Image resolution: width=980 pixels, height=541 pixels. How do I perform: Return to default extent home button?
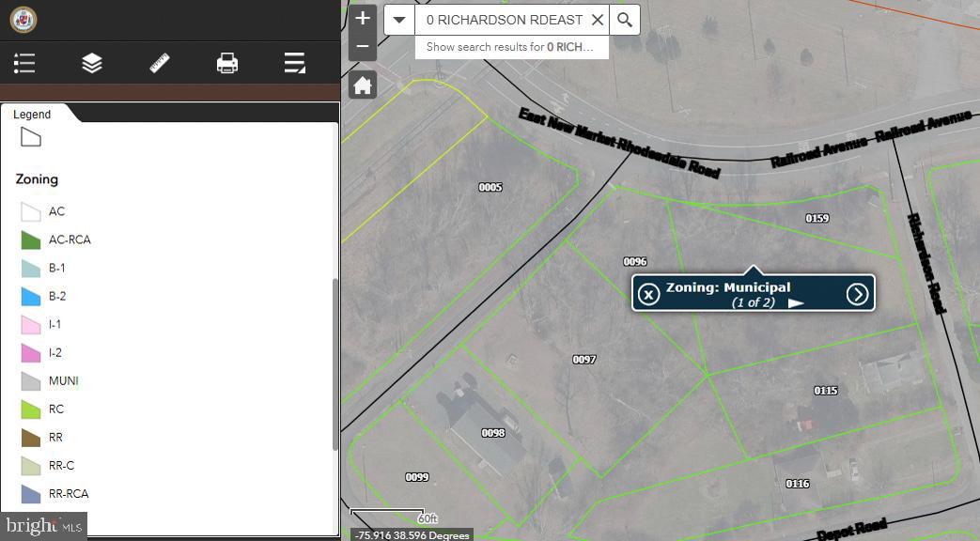(363, 85)
